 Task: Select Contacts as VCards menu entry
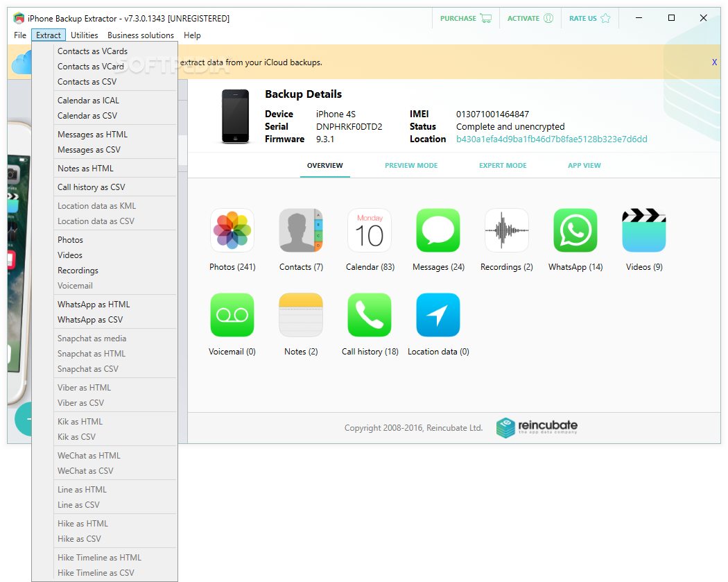(105, 51)
